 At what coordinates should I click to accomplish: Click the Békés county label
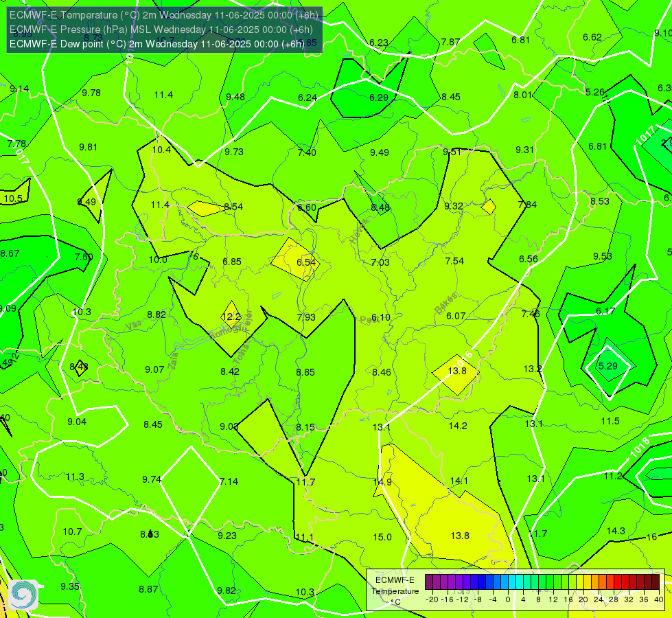[x=445, y=304]
